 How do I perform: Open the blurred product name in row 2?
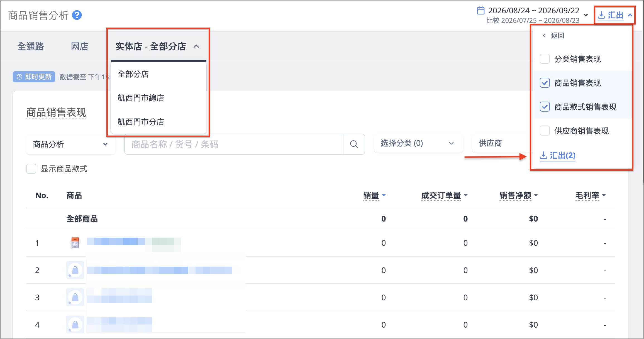pos(159,270)
